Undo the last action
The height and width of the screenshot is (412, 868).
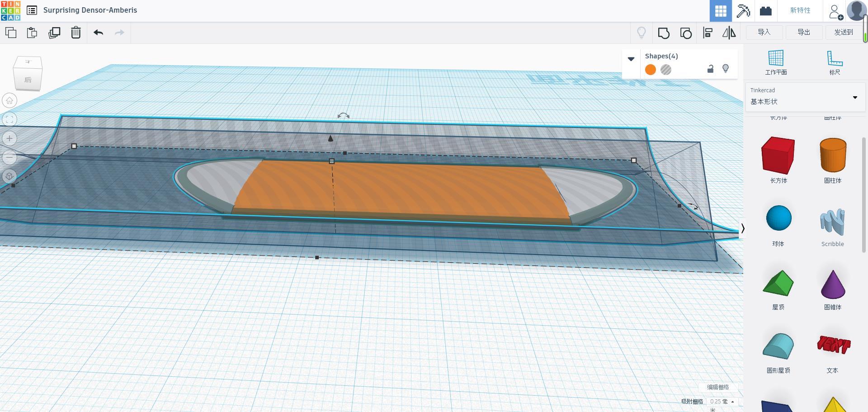click(x=98, y=33)
